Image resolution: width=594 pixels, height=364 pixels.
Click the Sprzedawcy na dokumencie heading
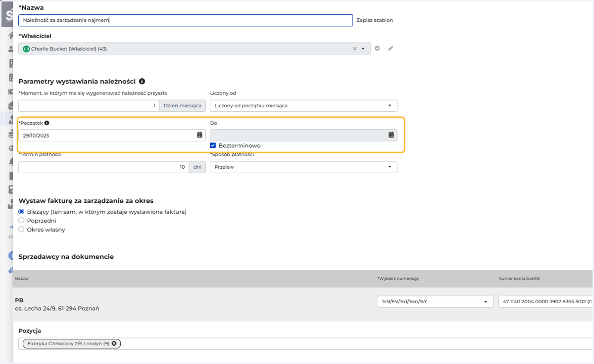[66, 257]
